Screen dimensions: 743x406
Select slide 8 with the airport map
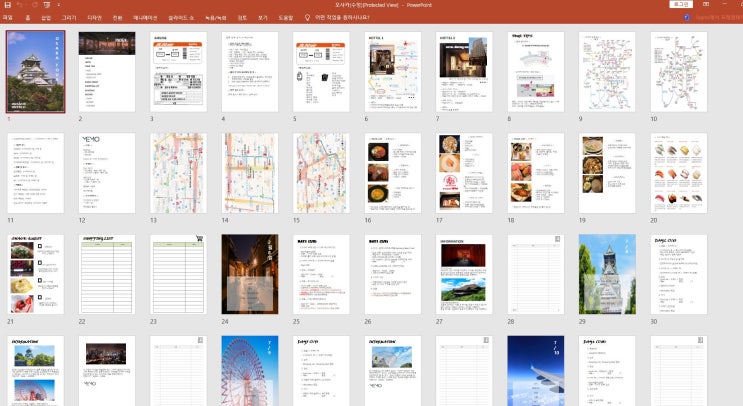click(535, 72)
